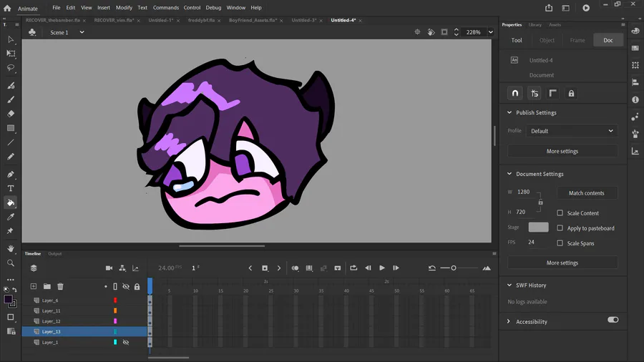This screenshot has width=644, height=362.
Task: Open the Window menu
Action: pyautogui.click(x=235, y=7)
